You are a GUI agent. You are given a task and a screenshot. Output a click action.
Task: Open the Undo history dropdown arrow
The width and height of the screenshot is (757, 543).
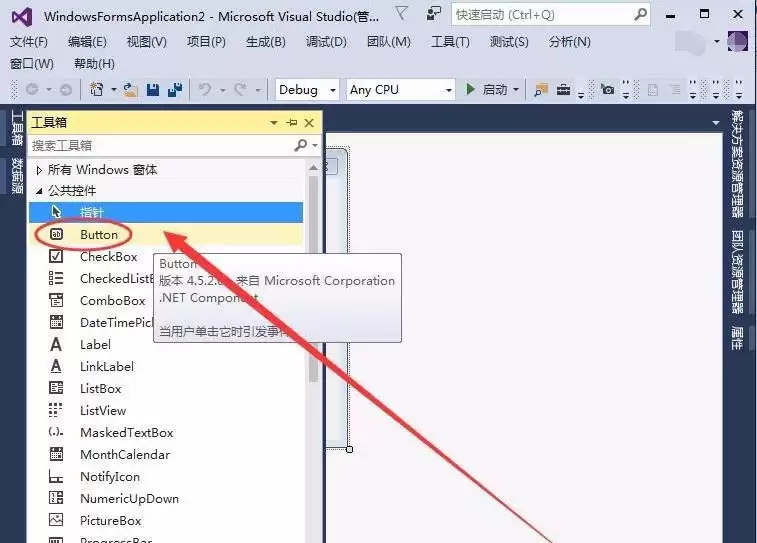pos(223,90)
